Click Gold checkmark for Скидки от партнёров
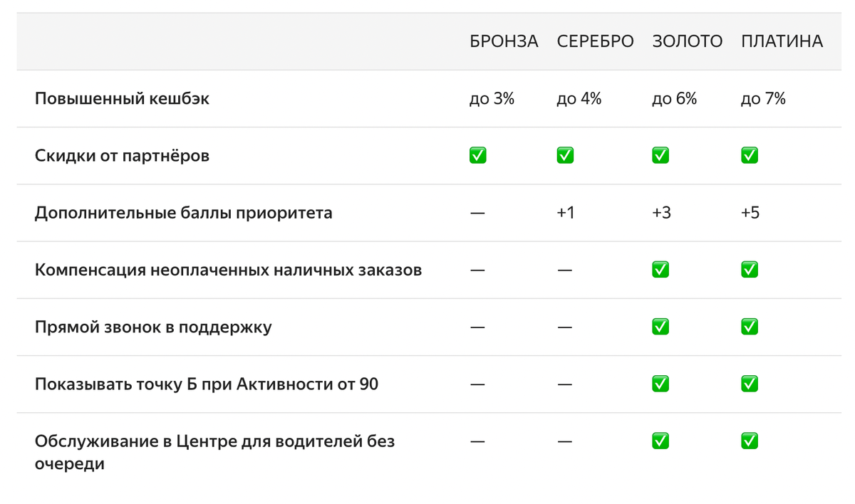855x504 pixels. (660, 155)
